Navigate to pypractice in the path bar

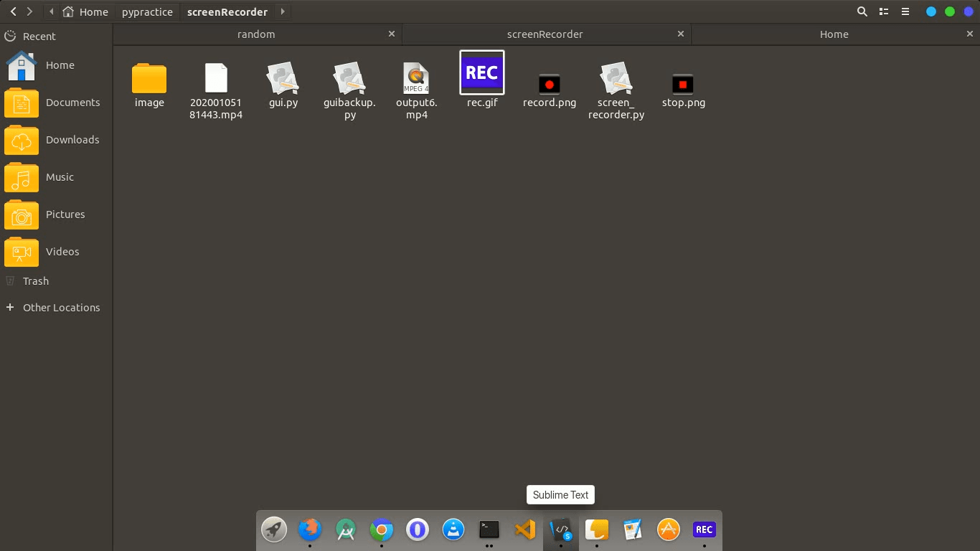coord(147,11)
